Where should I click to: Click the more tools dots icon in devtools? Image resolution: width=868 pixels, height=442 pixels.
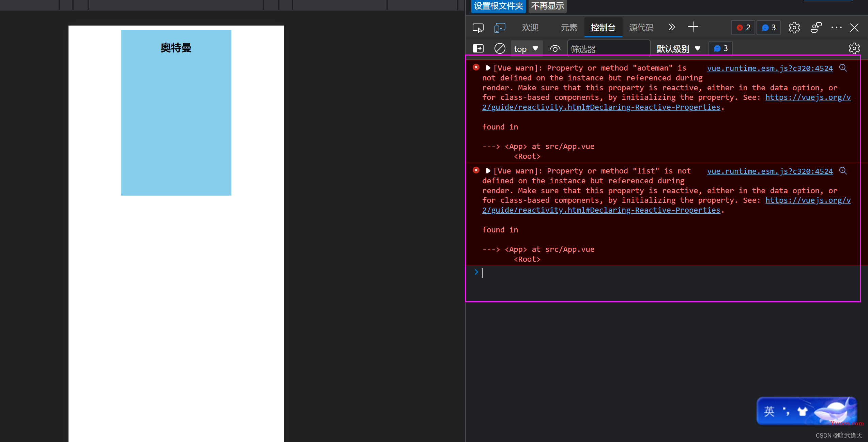coord(836,27)
